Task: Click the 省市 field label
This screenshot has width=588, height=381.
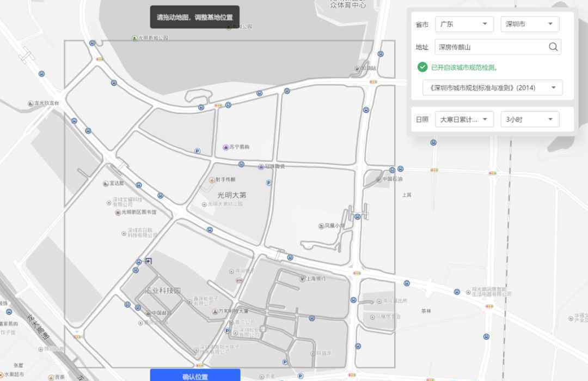Action: 422,25
